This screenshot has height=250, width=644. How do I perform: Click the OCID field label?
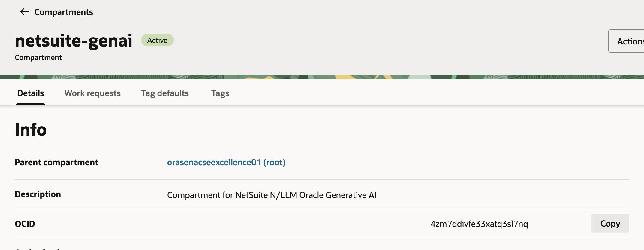pyautogui.click(x=25, y=224)
